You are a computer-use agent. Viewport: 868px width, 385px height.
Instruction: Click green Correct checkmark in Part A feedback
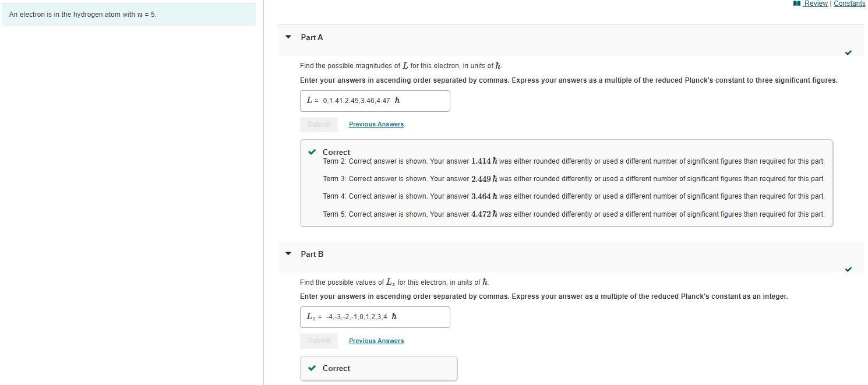(312, 152)
